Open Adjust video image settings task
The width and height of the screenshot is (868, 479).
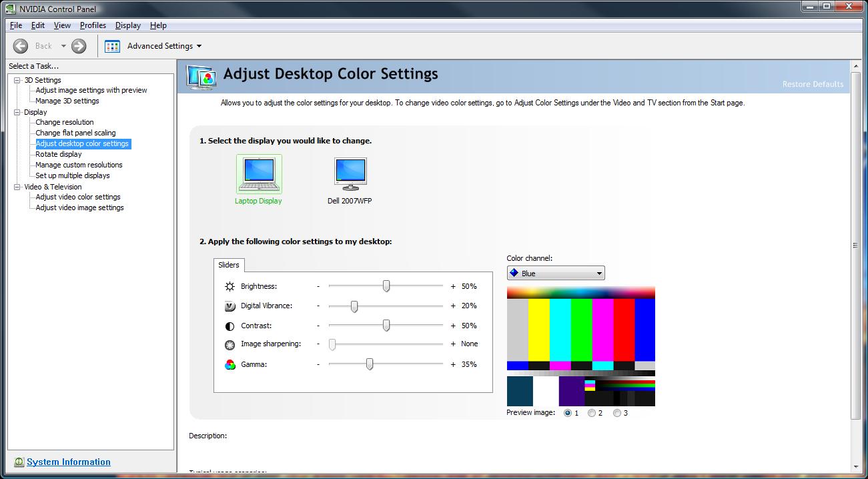pyautogui.click(x=79, y=207)
